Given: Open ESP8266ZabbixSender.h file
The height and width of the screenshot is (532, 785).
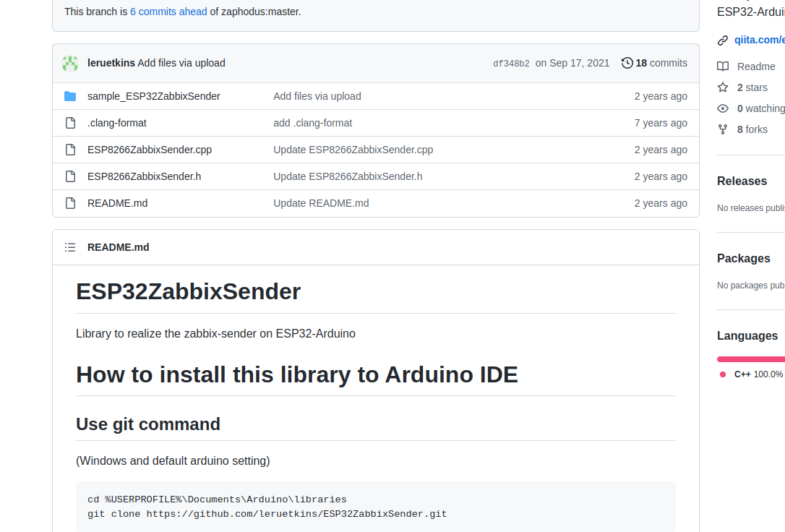Looking at the screenshot, I should (144, 176).
